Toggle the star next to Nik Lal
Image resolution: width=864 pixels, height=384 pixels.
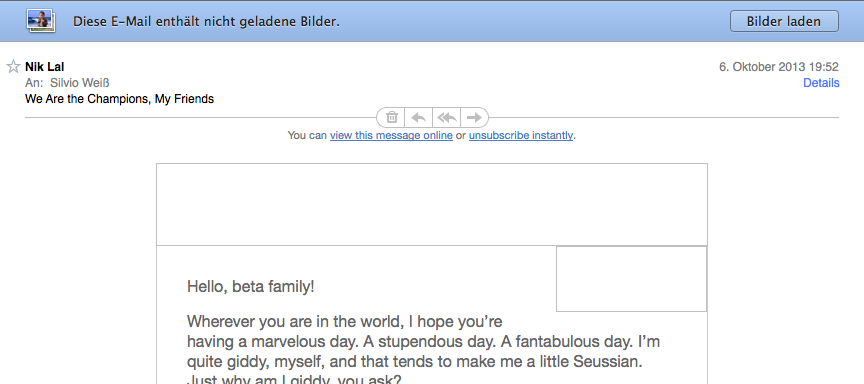coord(13,67)
